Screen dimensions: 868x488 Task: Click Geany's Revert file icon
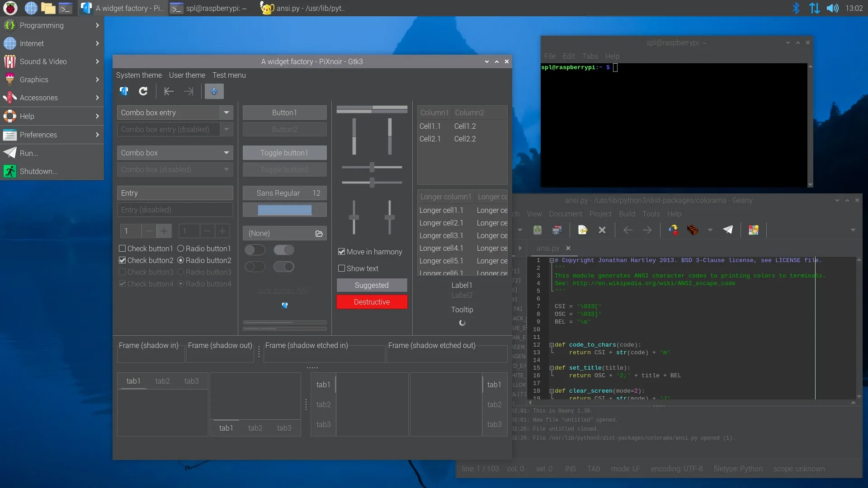tap(582, 230)
